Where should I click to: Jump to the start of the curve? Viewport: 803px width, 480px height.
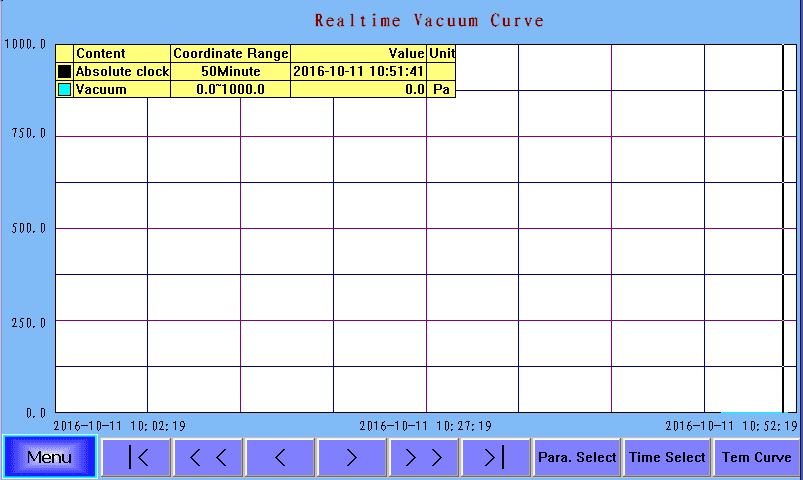pyautogui.click(x=137, y=458)
